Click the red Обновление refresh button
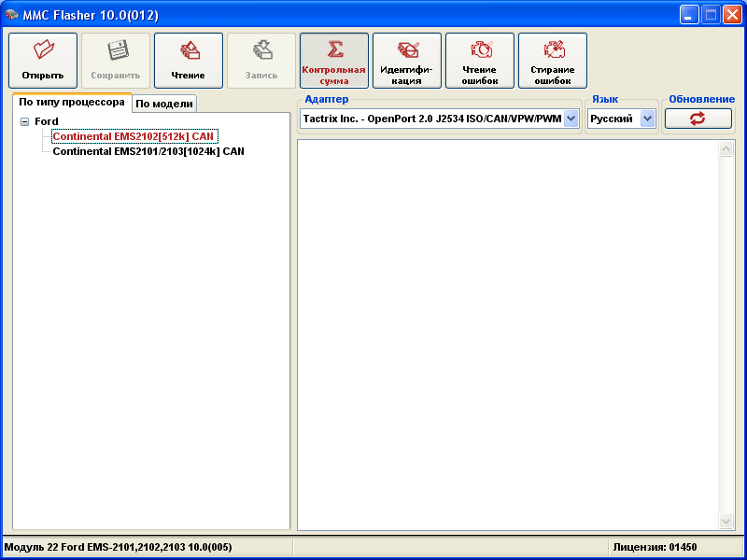The height and width of the screenshot is (560, 747). point(698,119)
